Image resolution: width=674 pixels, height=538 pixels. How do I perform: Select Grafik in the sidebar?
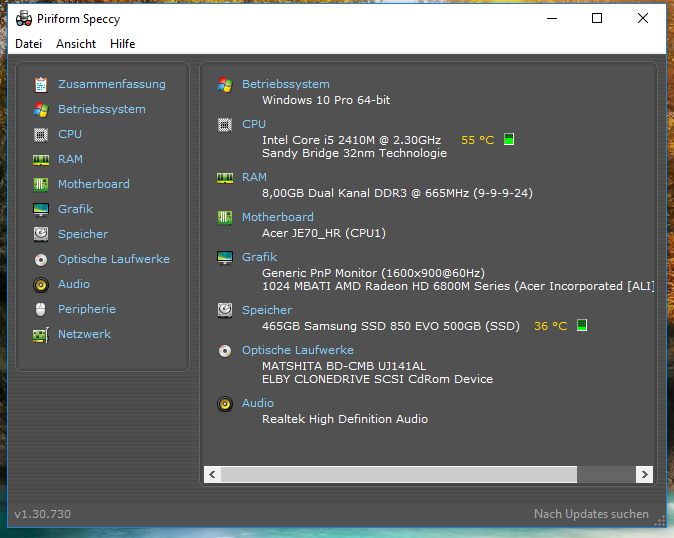pyautogui.click(x=76, y=209)
